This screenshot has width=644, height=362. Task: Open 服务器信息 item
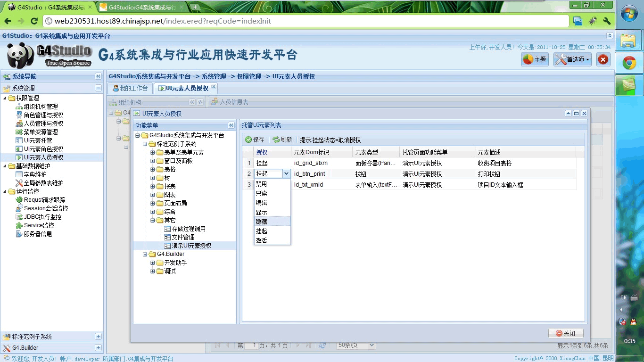click(38, 234)
